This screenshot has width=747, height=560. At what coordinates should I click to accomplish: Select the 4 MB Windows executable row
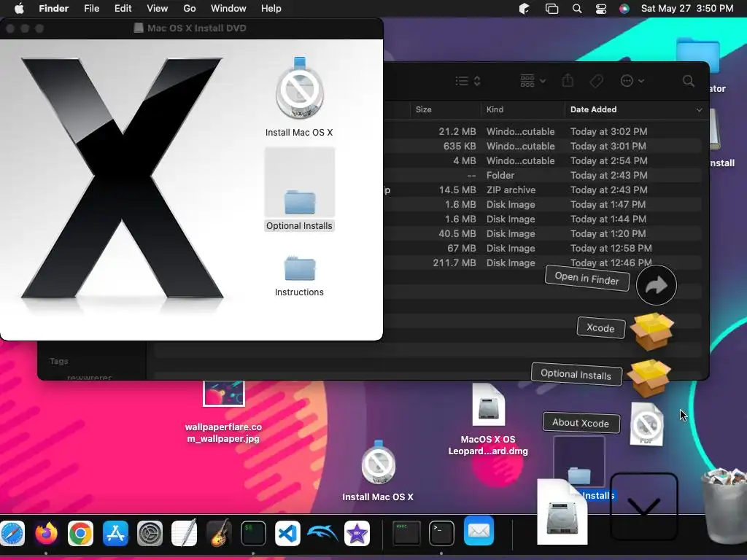543,161
